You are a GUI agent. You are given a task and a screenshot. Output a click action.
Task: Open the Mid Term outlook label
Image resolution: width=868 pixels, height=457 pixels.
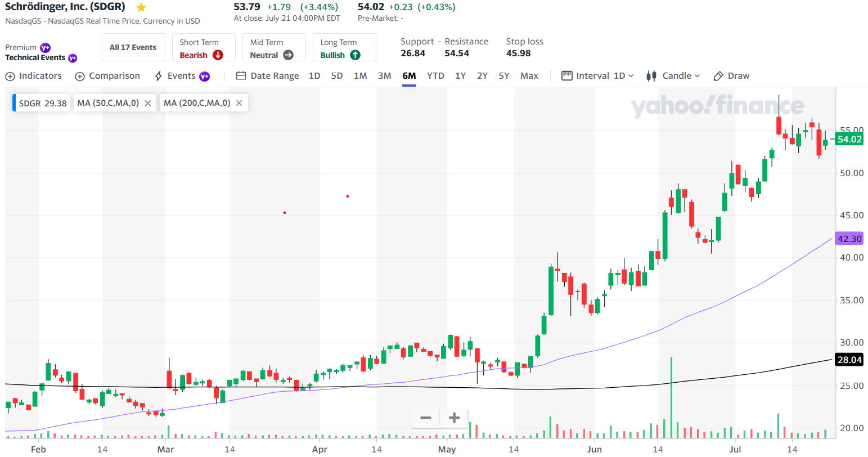pos(267,42)
